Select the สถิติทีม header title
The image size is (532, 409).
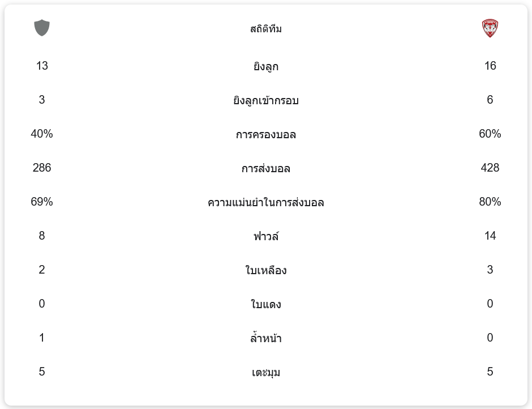tap(266, 29)
